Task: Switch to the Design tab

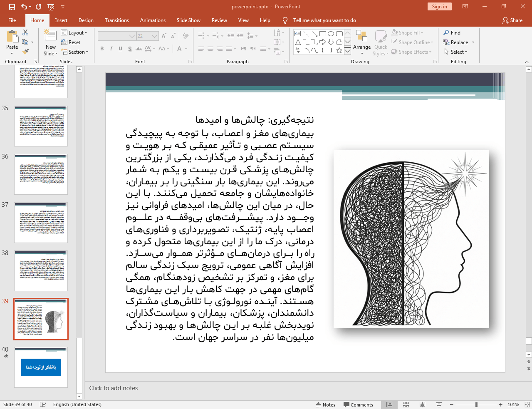Action: 86,20
